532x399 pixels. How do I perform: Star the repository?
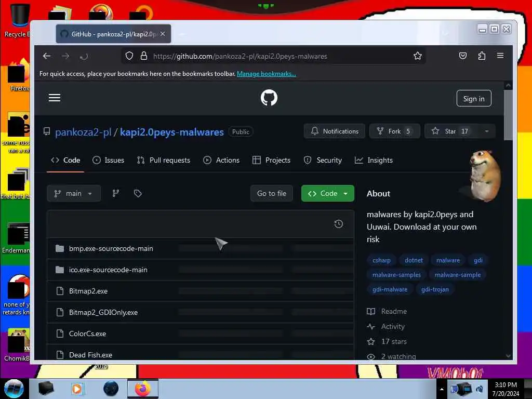click(451, 131)
